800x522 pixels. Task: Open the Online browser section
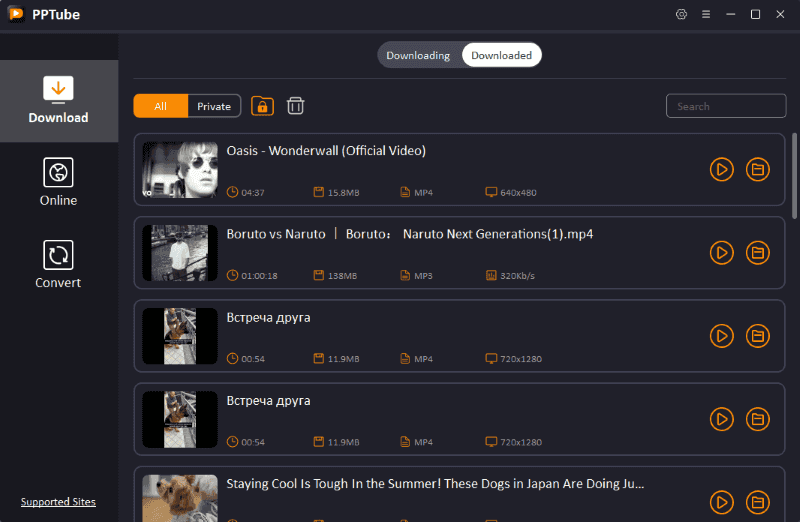point(59,182)
